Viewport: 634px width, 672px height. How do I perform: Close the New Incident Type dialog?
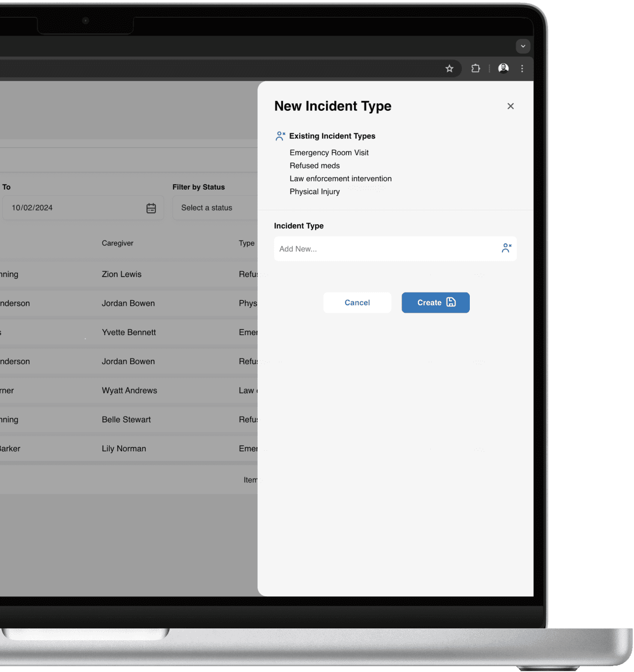(x=510, y=106)
